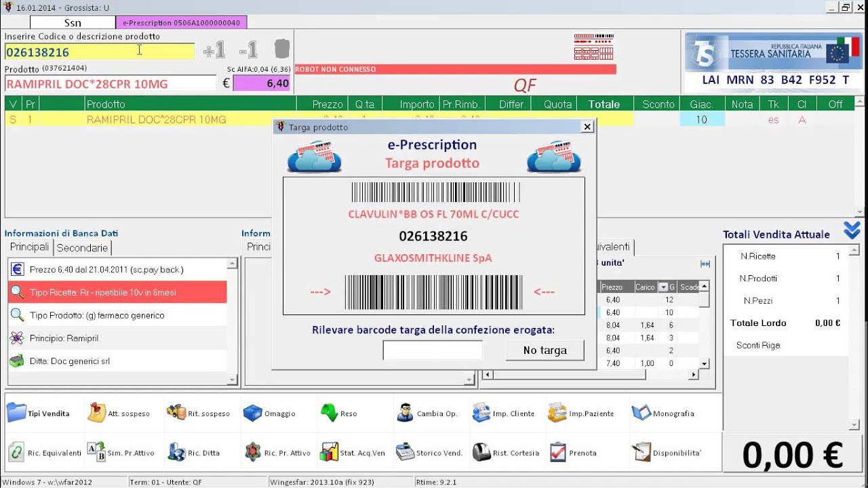The width and height of the screenshot is (868, 488).
Task: Click the red prescription barcode icon
Action: [593, 47]
